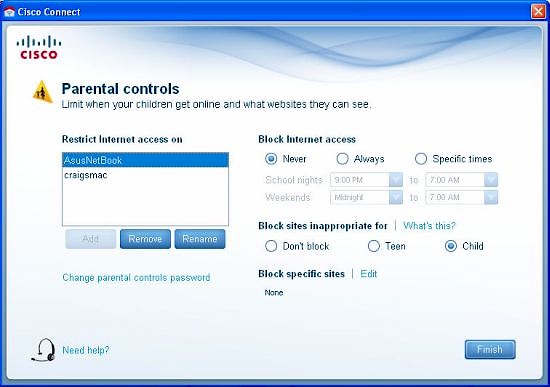Click the Finish button
550x387 pixels.
[x=490, y=349]
